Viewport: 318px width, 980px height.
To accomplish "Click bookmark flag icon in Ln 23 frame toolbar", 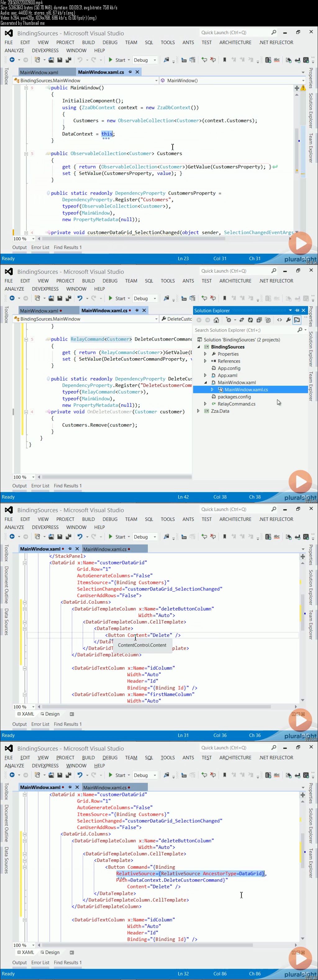I will [x=225, y=60].
